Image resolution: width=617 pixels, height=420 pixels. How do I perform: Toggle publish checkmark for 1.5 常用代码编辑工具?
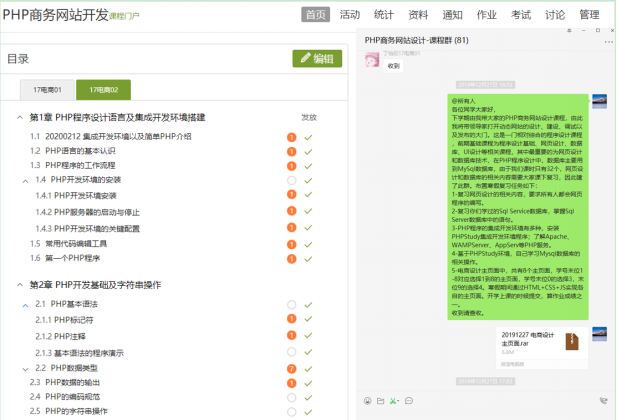click(309, 243)
